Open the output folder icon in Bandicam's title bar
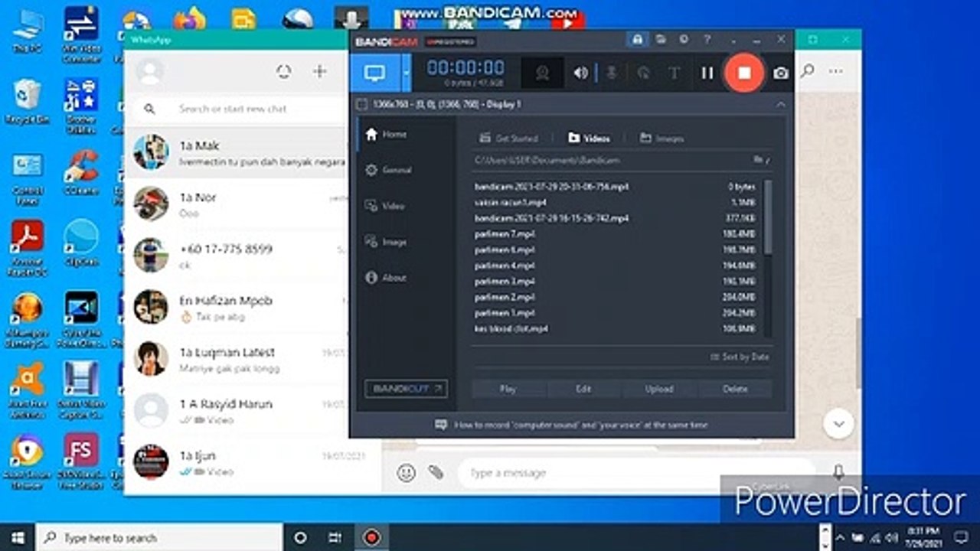The image size is (980, 551). (660, 39)
